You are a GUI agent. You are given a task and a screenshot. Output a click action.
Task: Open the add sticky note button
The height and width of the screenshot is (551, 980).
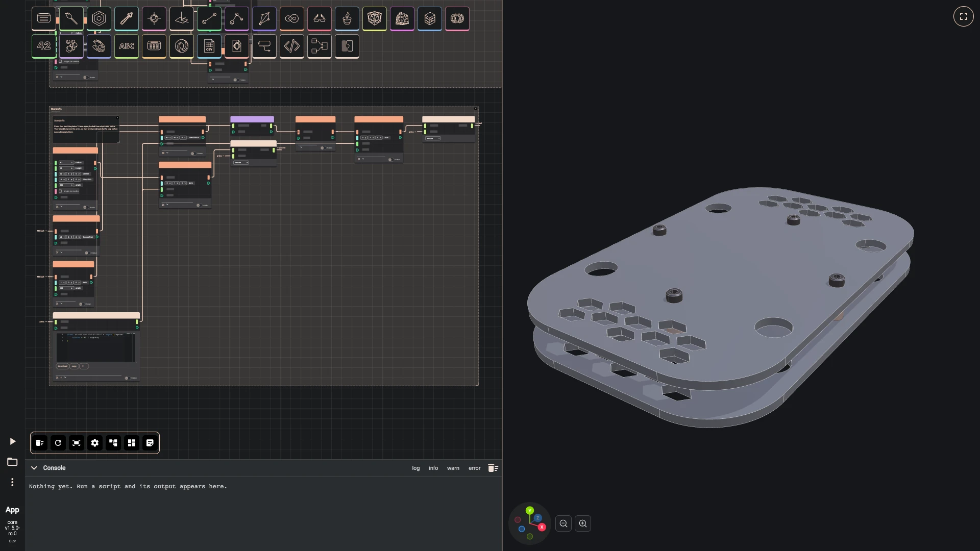[x=150, y=443]
